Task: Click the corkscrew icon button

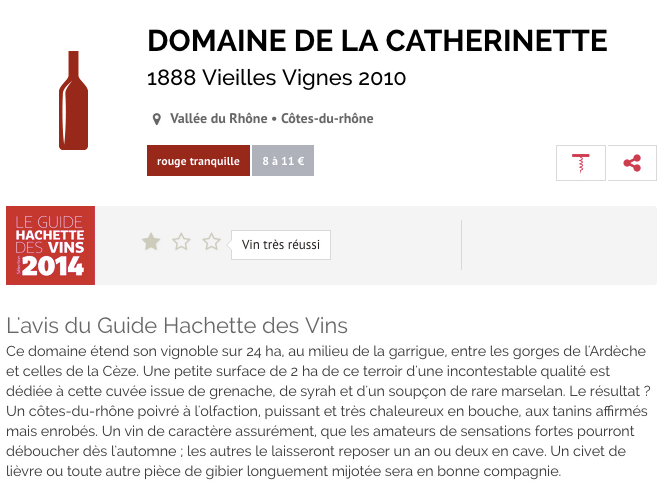Action: (581, 163)
